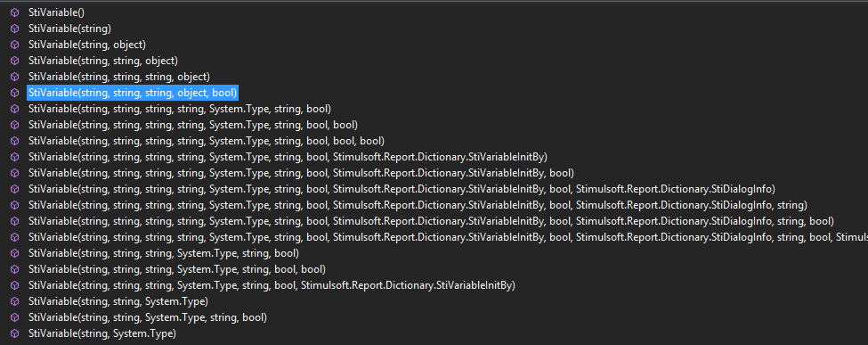The height and width of the screenshot is (345, 868).
Task: Select StiVariable(string, System.Type) overload
Action: click(x=101, y=333)
